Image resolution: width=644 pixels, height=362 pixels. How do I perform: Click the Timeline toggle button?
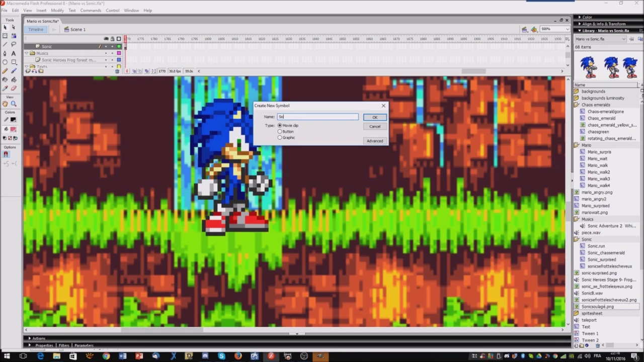click(36, 29)
